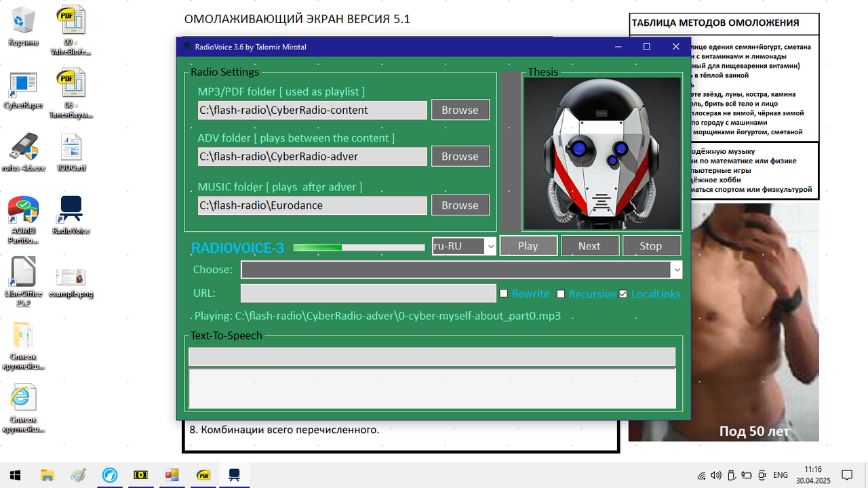Switch to the orange-squares taskbar app
This screenshot has height=488, width=868.
172,475
